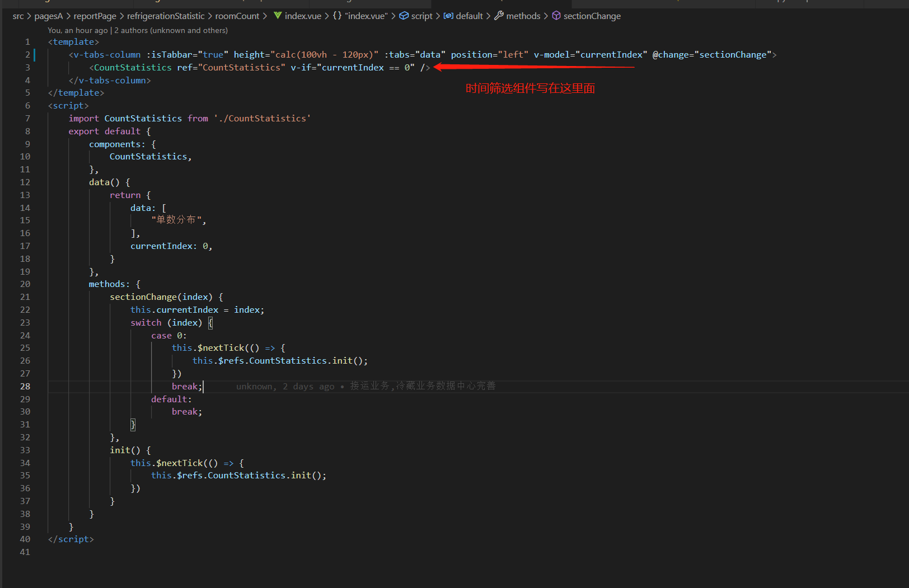The image size is (909, 588).
Task: Click the 'You, an hour ago' CodeLens
Action: [77, 30]
